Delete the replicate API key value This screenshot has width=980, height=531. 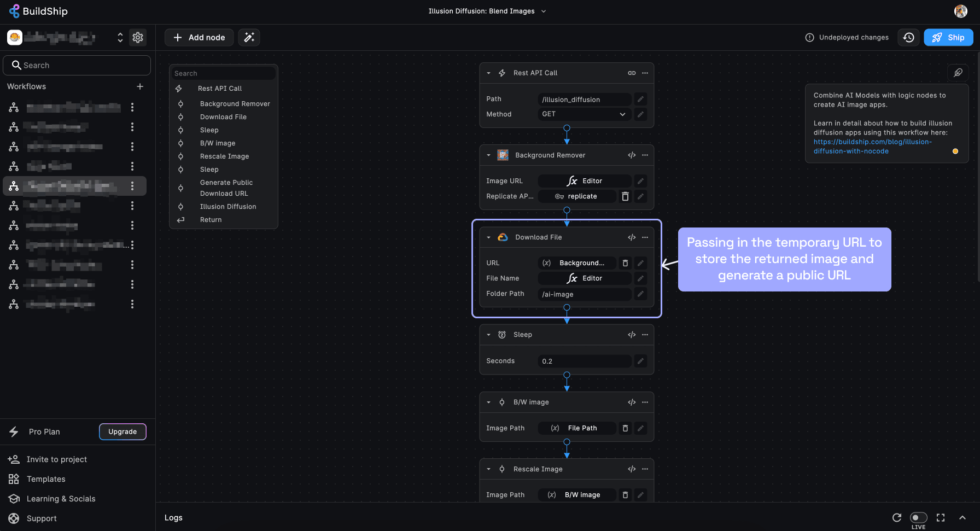click(x=625, y=196)
